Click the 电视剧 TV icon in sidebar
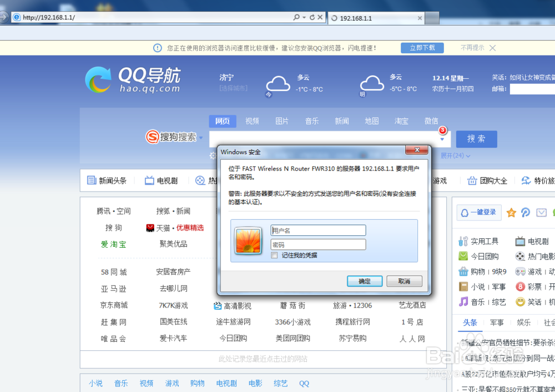 (520, 242)
